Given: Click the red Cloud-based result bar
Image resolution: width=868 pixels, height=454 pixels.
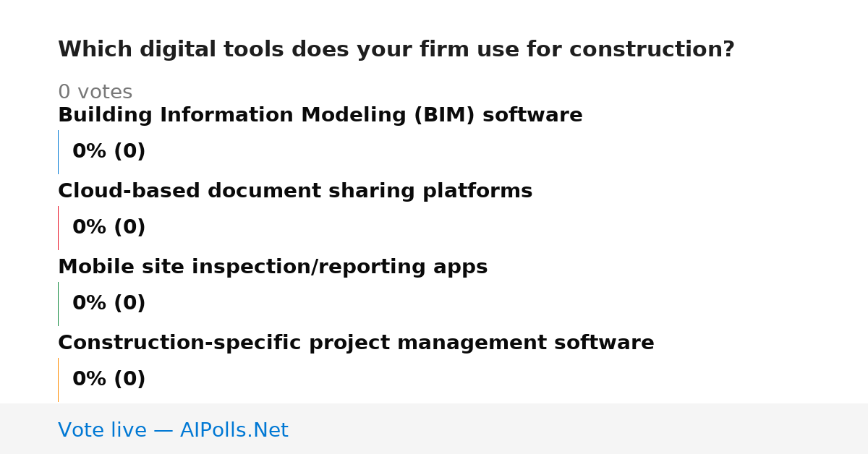Looking at the screenshot, I should (58, 228).
